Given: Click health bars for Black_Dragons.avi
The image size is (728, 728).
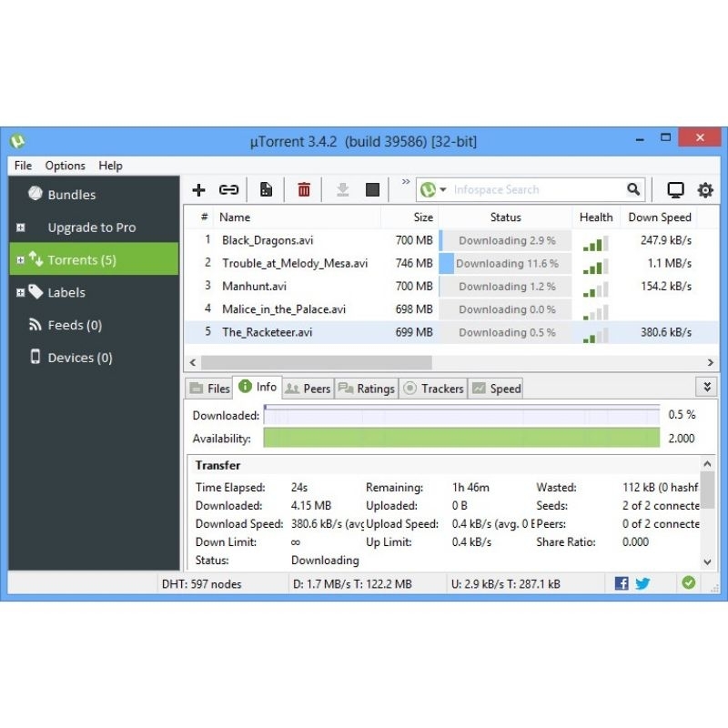Looking at the screenshot, I should (x=596, y=243).
